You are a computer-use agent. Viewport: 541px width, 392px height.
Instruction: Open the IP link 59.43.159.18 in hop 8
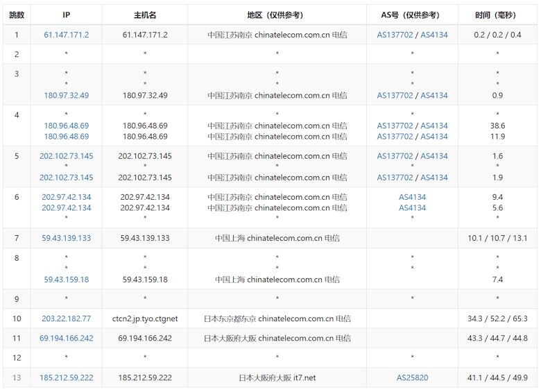tap(66, 280)
